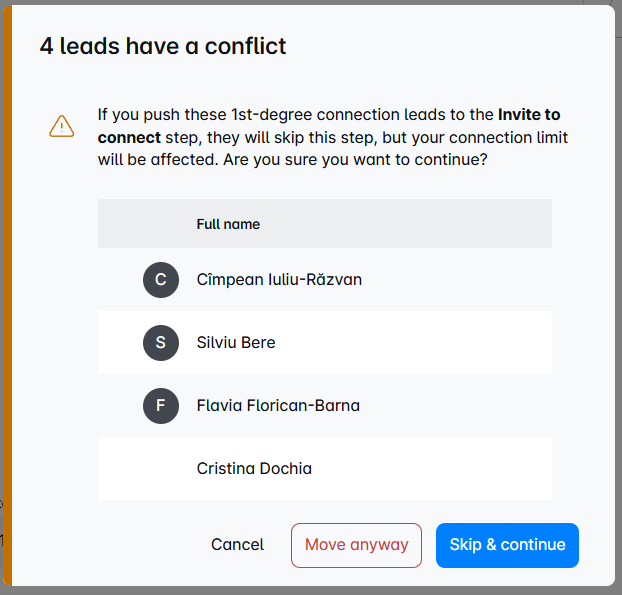Select the Flavia Florican-Barna name text
Viewport: 622px width, 595px height.
coord(278,406)
